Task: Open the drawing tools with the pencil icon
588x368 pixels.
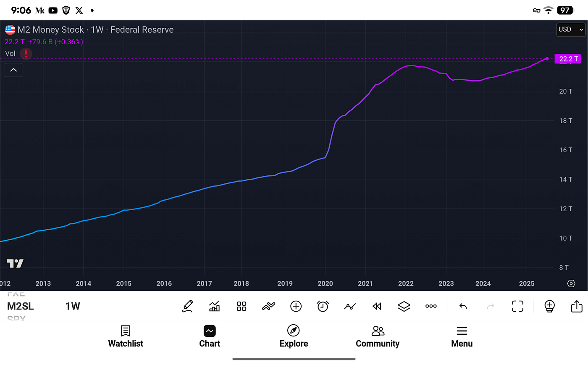Action: 188,306
